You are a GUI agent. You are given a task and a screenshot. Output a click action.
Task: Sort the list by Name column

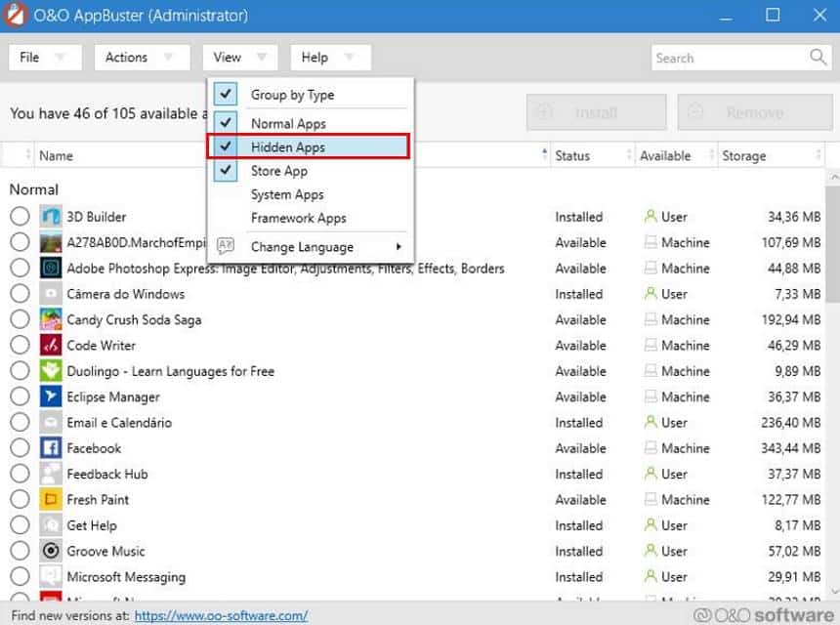tap(56, 155)
